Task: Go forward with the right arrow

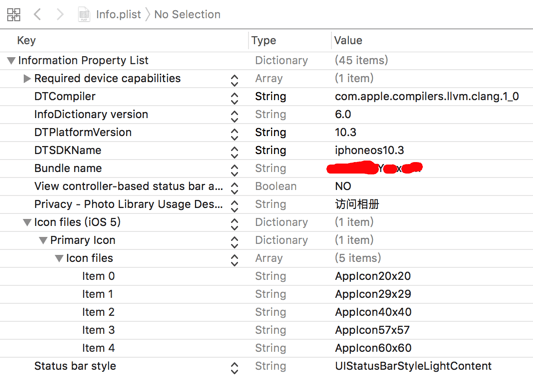Action: coord(60,14)
